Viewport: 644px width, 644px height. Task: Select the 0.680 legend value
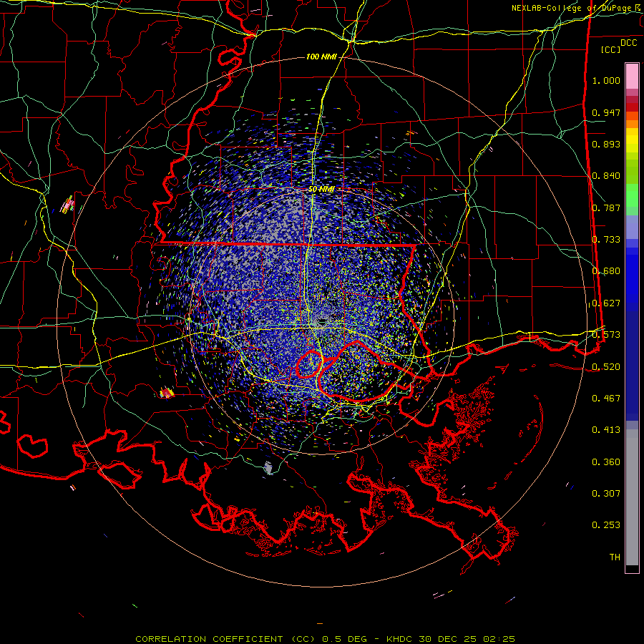(x=606, y=271)
